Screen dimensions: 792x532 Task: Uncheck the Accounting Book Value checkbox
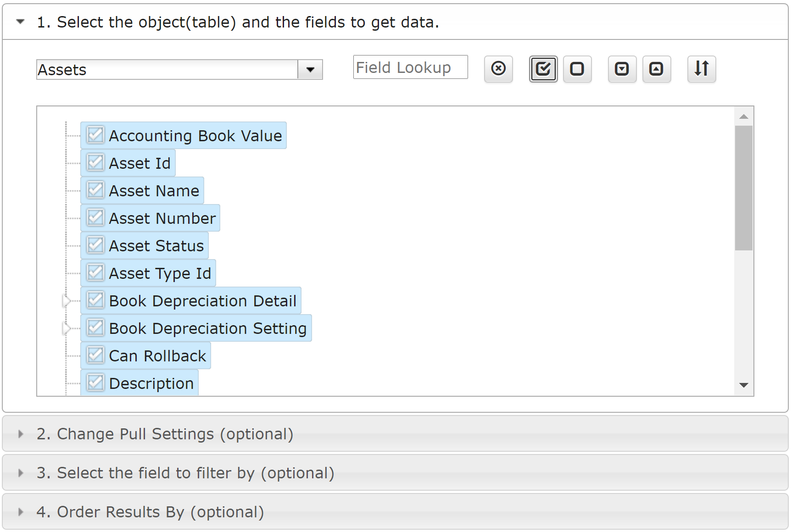[95, 135]
